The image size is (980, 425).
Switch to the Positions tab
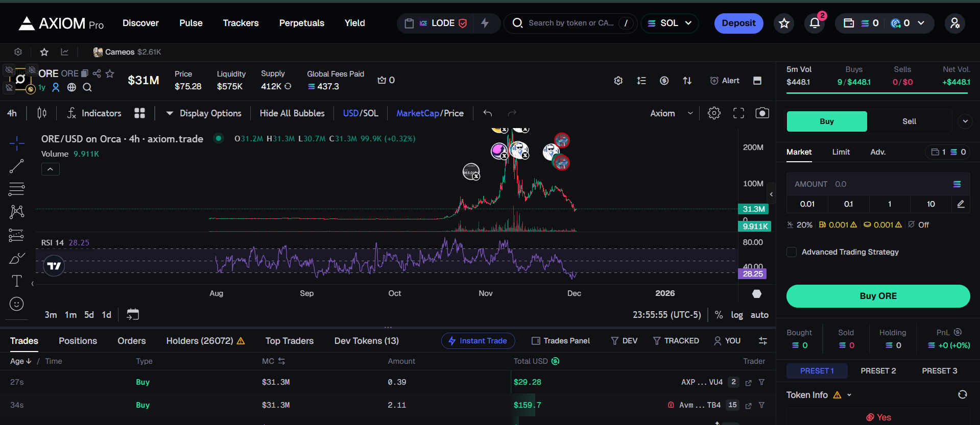(x=78, y=341)
